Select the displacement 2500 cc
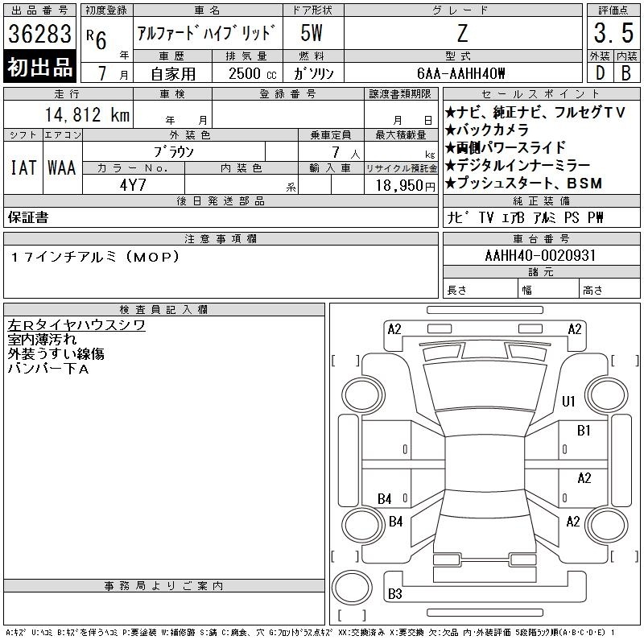Viewport: 644px width, 644px height. tap(252, 74)
